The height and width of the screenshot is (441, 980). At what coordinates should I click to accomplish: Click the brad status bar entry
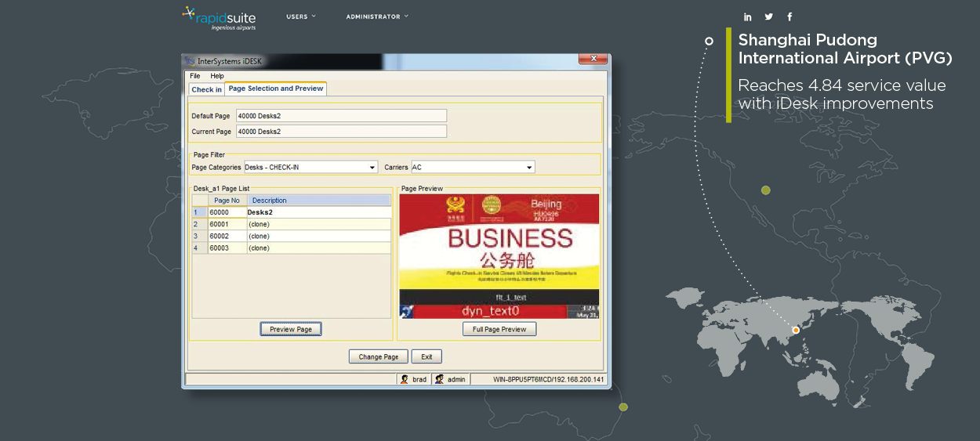414,379
